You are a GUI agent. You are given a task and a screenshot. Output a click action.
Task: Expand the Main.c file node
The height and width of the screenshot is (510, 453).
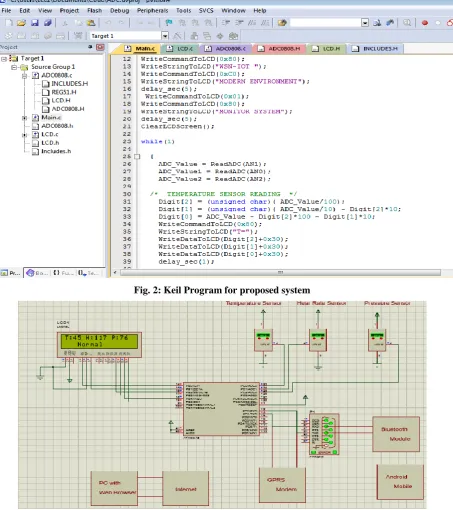[x=24, y=118]
